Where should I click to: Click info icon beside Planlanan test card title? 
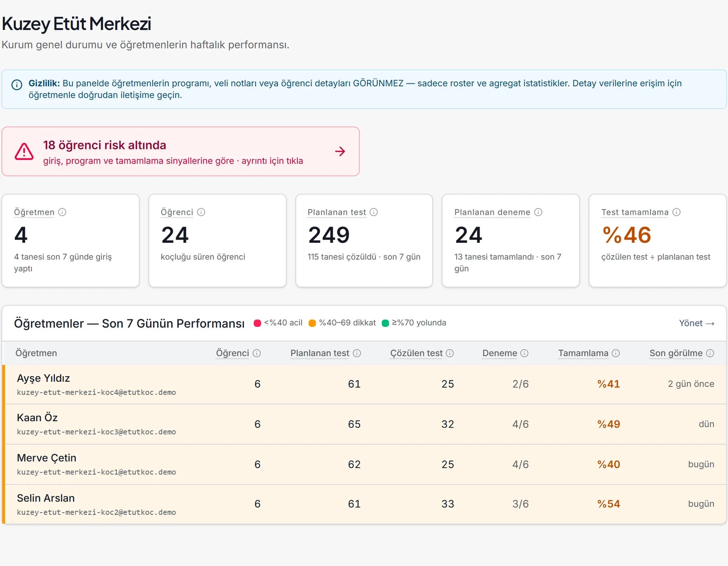374,212
